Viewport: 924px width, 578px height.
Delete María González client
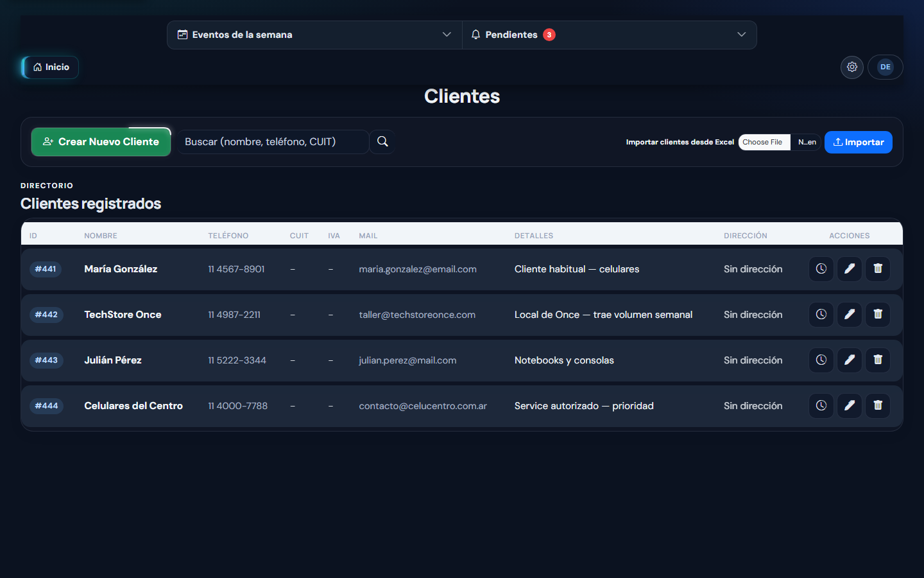(878, 269)
